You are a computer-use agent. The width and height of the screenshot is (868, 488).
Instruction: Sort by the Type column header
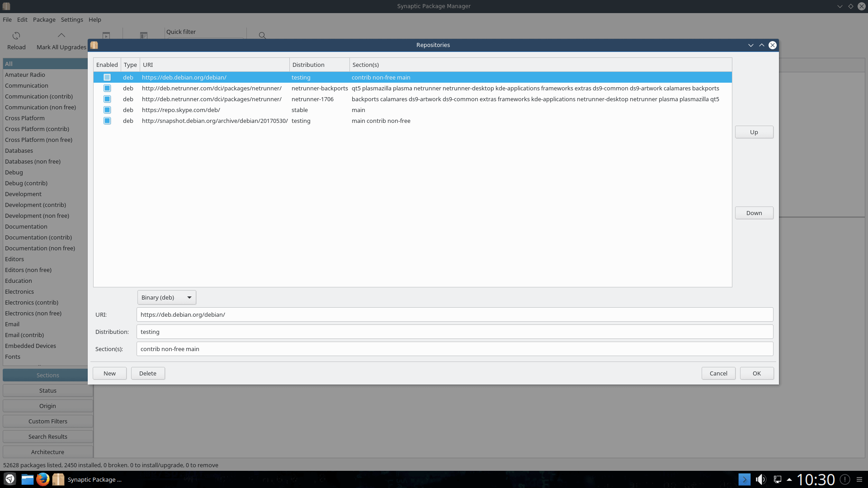(x=130, y=65)
